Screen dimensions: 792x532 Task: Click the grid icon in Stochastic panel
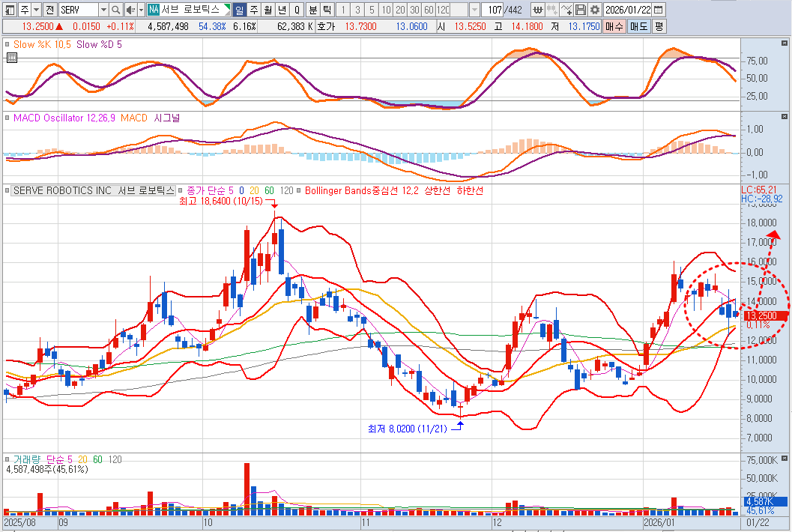10,57
